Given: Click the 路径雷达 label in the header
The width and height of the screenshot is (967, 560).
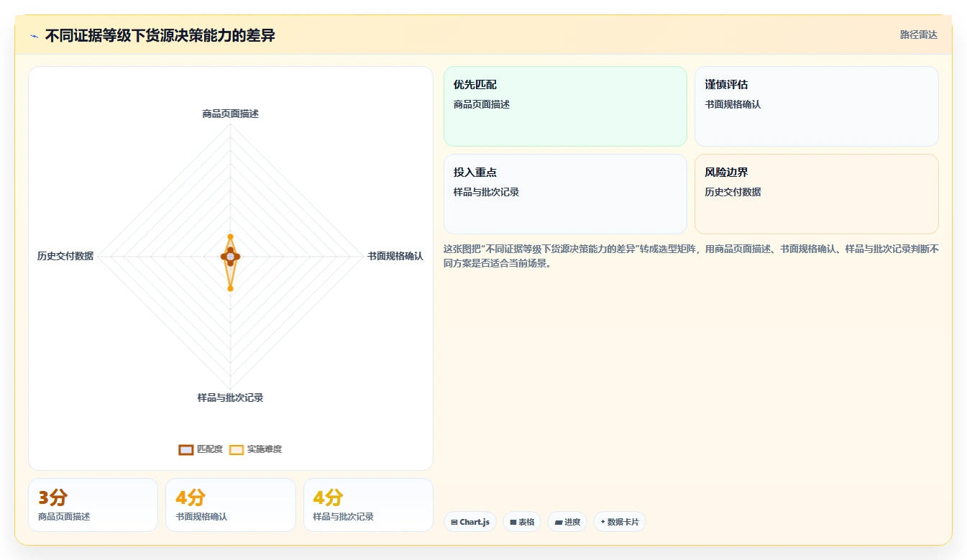Looking at the screenshot, I should (x=918, y=35).
